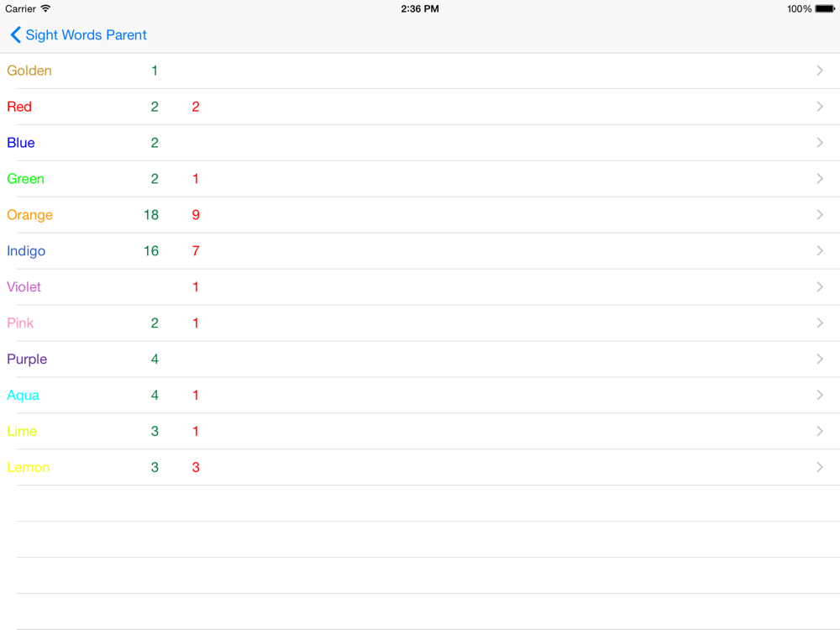Tap the battery status icon

(x=825, y=8)
